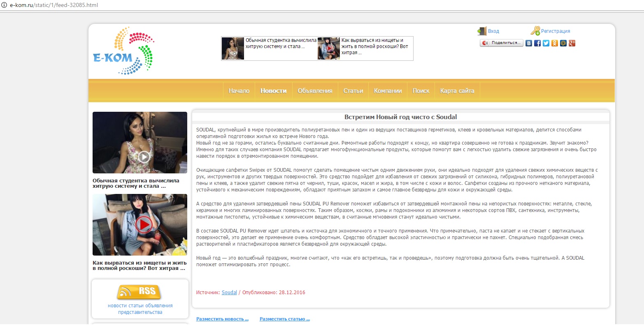Play sidebar video with floral dress woman
The image size is (644, 325).
point(140,143)
